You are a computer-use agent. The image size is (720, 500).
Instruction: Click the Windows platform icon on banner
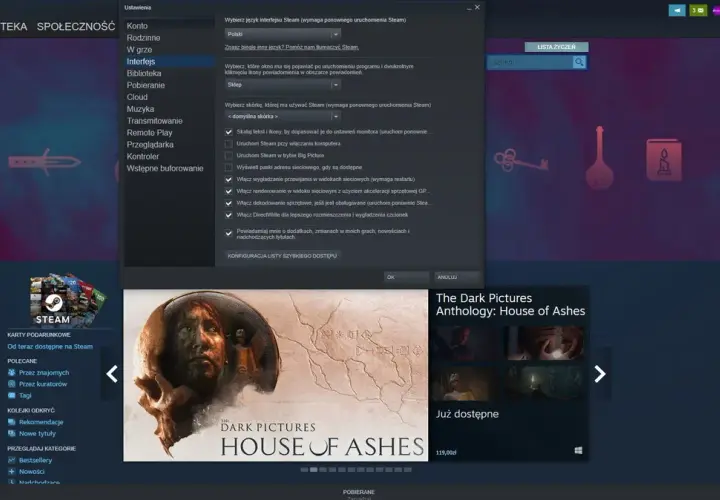pyautogui.click(x=579, y=450)
